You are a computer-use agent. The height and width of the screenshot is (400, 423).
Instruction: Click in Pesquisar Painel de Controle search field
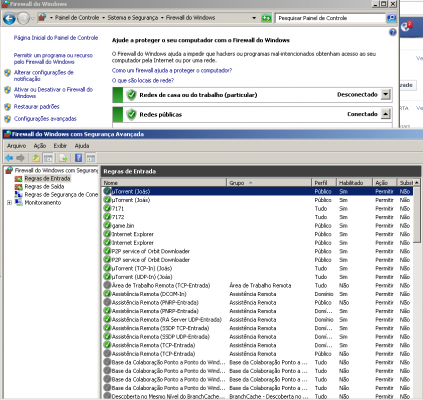point(330,18)
